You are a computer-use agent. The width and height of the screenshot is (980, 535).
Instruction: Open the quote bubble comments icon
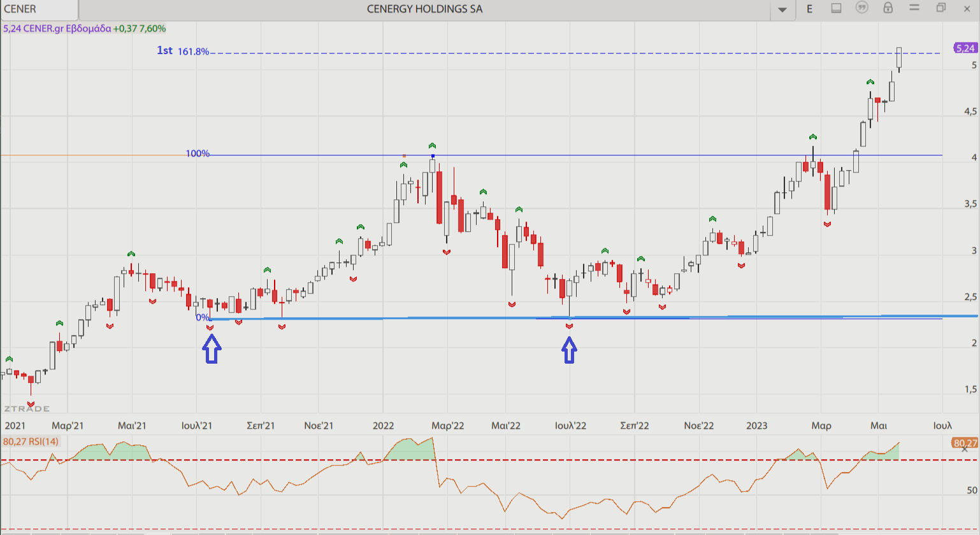(x=862, y=8)
